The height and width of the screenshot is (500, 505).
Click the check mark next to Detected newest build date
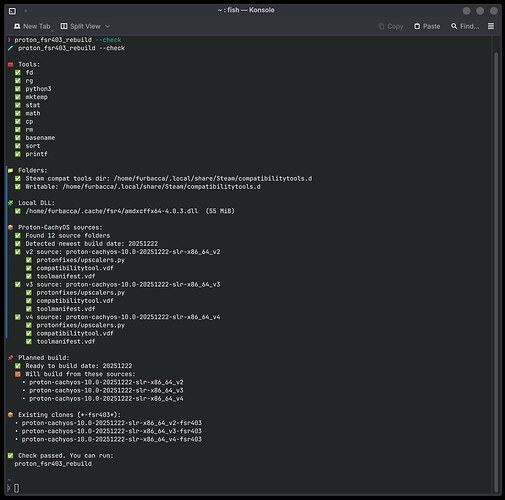pos(18,244)
